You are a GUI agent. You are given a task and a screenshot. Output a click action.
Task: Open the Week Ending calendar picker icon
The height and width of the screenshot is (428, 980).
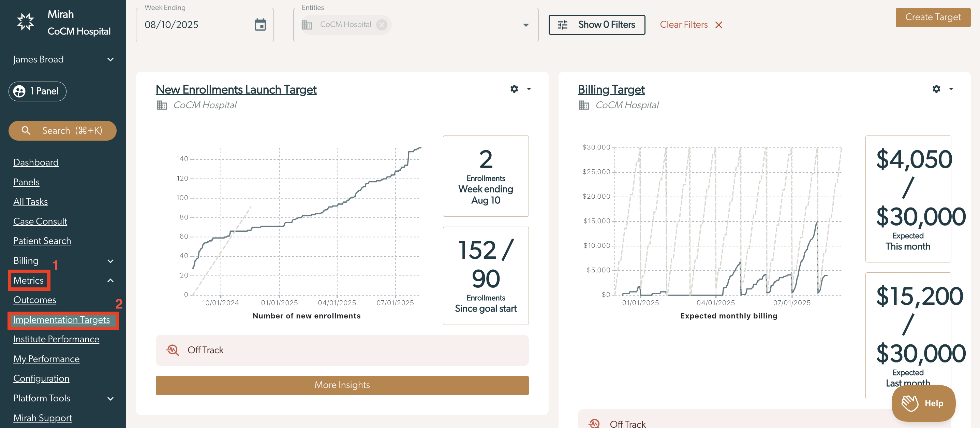coord(260,25)
